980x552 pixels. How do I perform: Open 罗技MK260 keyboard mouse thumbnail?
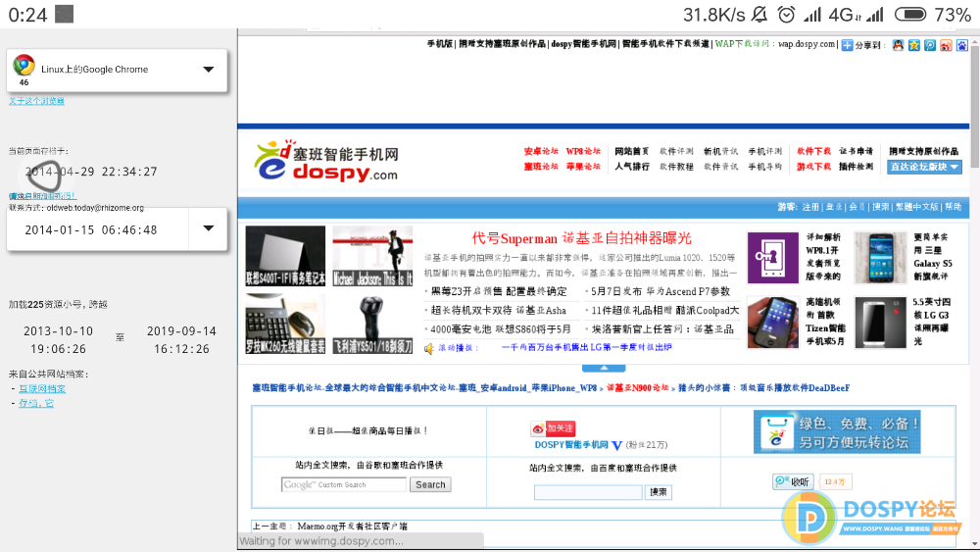[x=285, y=324]
